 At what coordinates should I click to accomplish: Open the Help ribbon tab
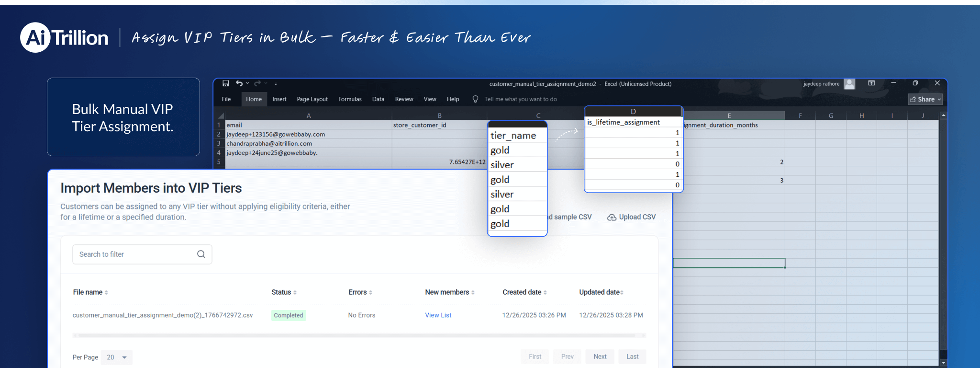(453, 99)
